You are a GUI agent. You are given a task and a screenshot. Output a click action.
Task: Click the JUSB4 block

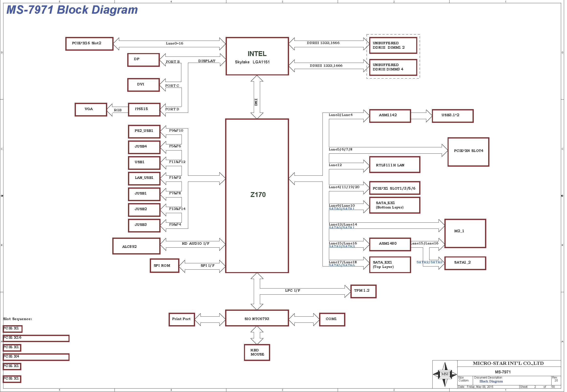[144, 148]
